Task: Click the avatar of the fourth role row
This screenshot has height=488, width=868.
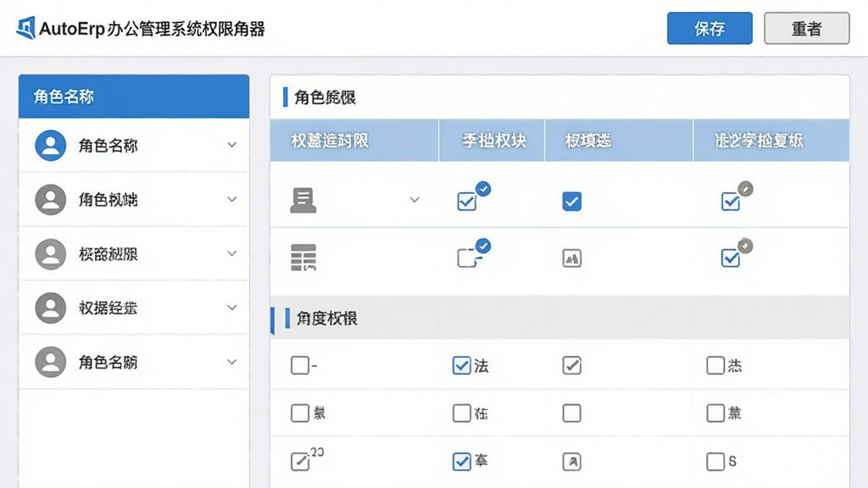Action: click(x=50, y=308)
